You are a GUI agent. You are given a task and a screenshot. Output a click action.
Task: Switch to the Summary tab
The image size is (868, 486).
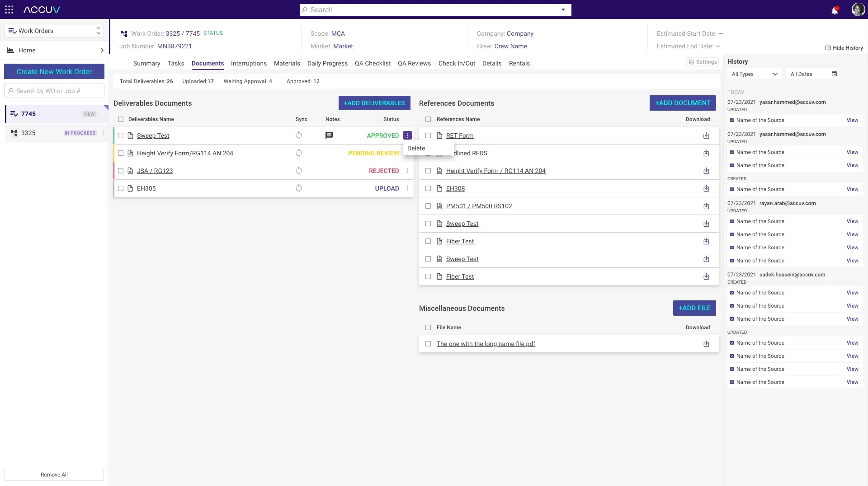coord(146,63)
